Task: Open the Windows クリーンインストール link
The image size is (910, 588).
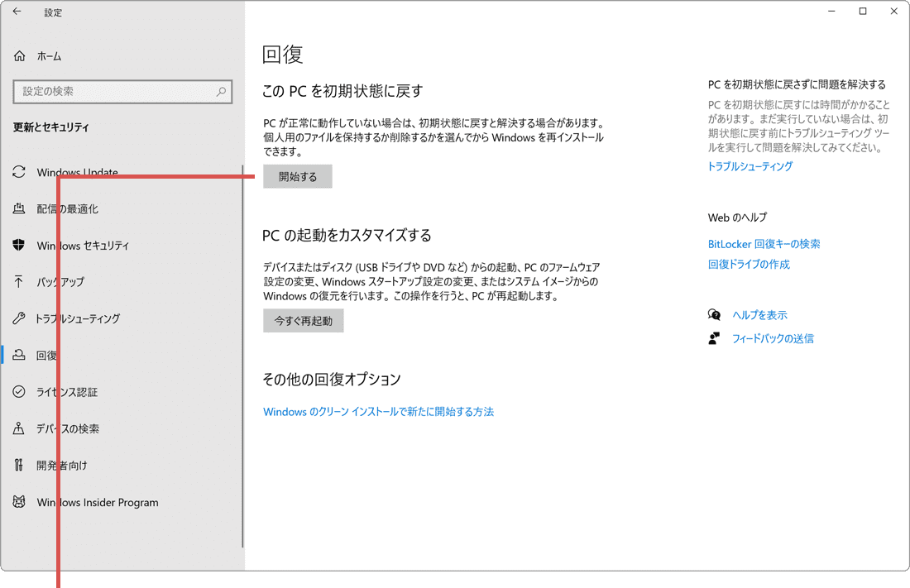Action: pos(378,410)
